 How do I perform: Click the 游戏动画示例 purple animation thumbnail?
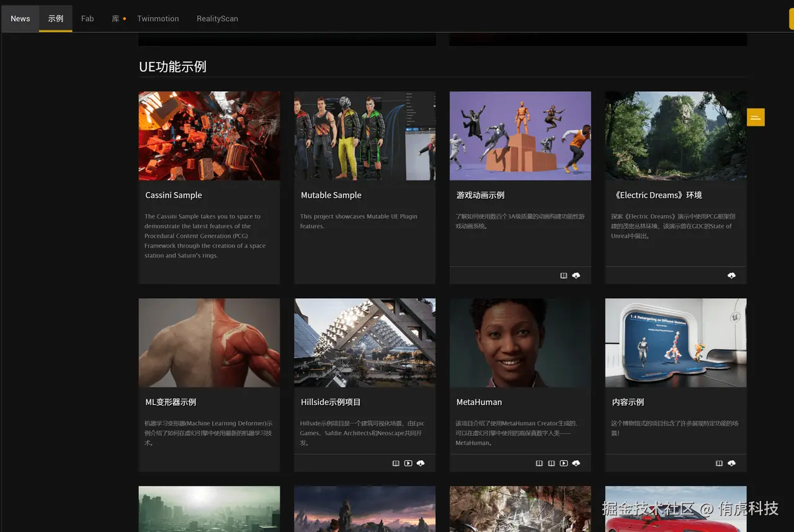tap(520, 136)
